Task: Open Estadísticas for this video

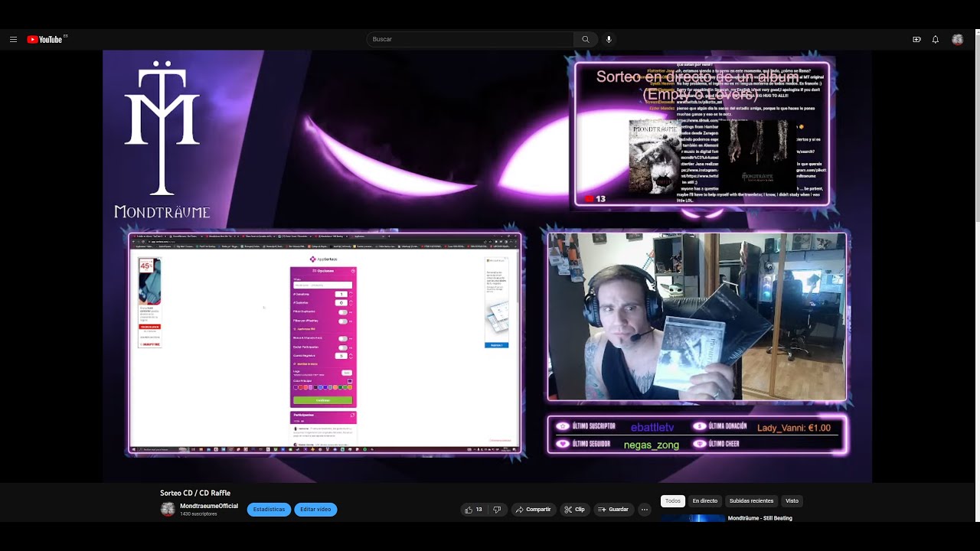Action: (x=269, y=510)
